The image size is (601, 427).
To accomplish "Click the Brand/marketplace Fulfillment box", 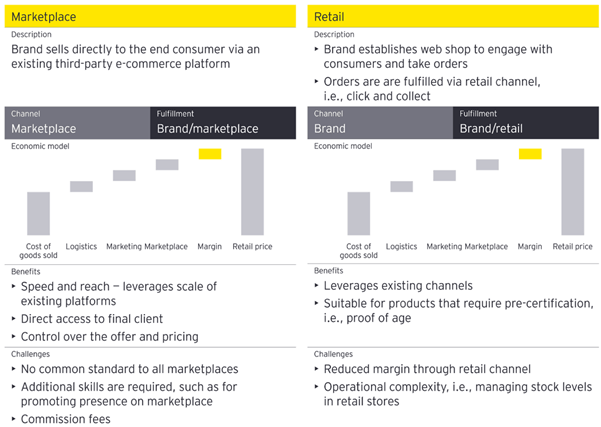I will 223,123.
